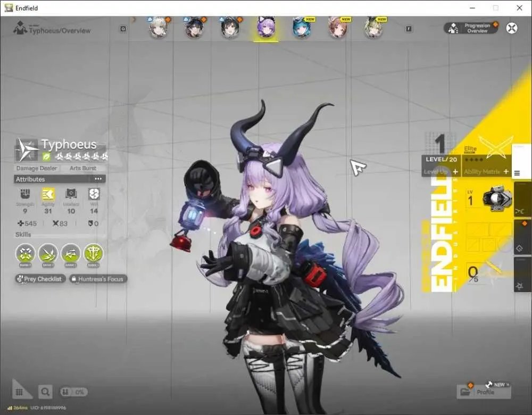Screen dimensions: 532x415
Task: Select the brown-haired operator portrait marked NEW
Action: tap(338, 28)
